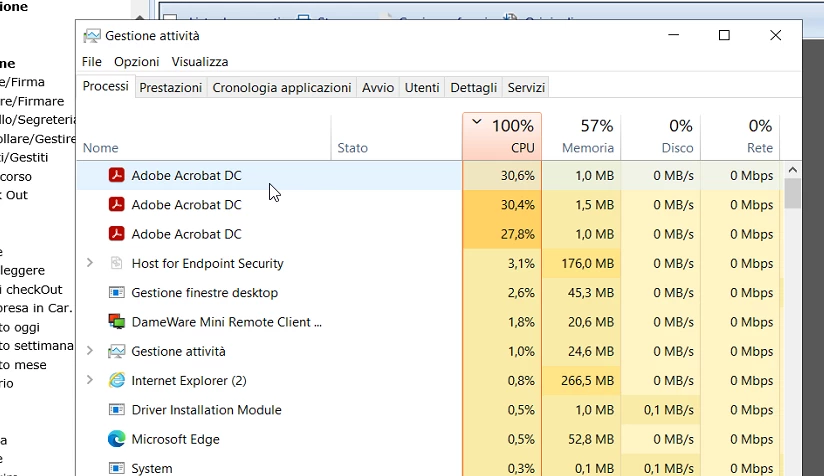Open the File menu
Screen dimensions: 824x476
point(91,61)
